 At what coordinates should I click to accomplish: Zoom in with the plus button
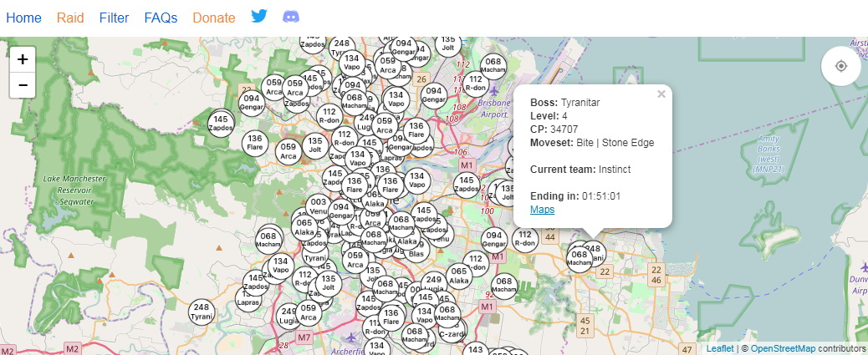coord(23,59)
